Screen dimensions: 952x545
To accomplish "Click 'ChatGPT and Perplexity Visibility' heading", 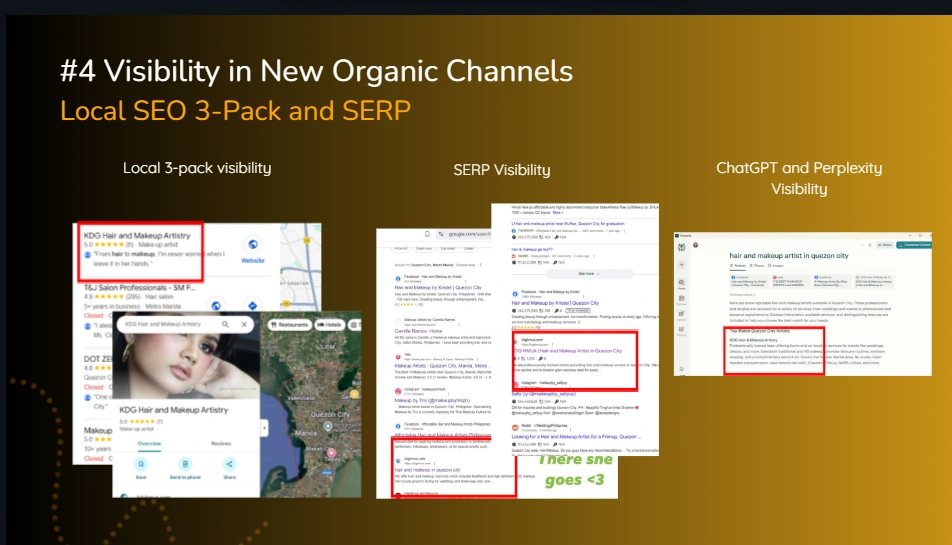I will (x=799, y=178).
